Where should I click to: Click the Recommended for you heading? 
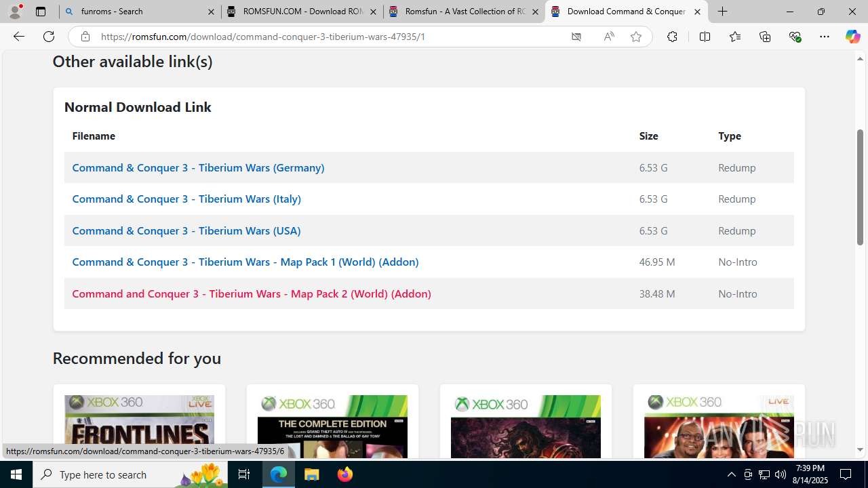tap(137, 358)
